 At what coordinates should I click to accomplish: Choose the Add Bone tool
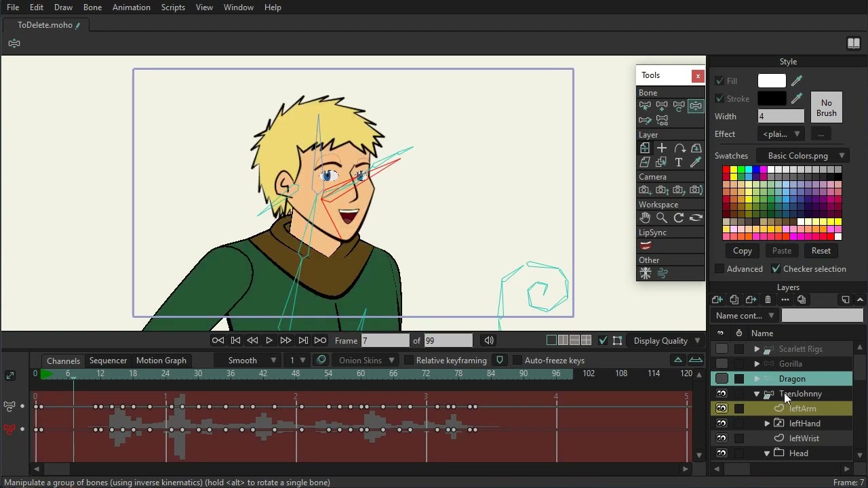[x=662, y=106]
